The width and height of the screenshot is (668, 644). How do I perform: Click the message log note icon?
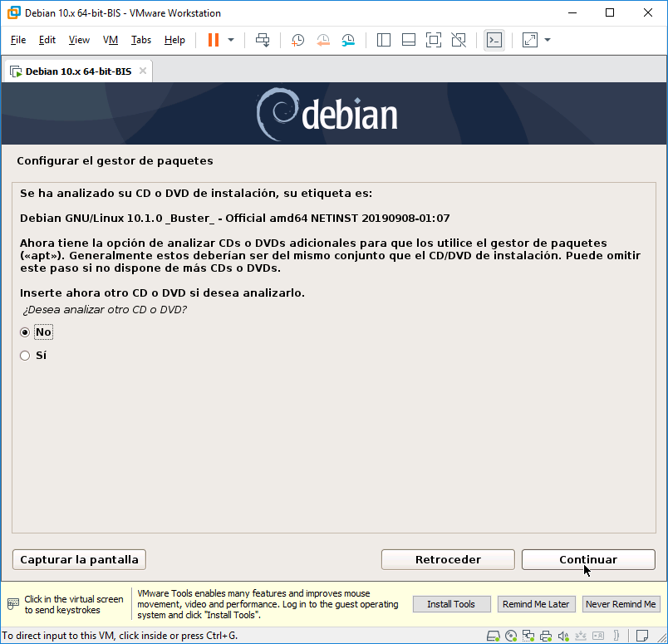click(x=642, y=636)
